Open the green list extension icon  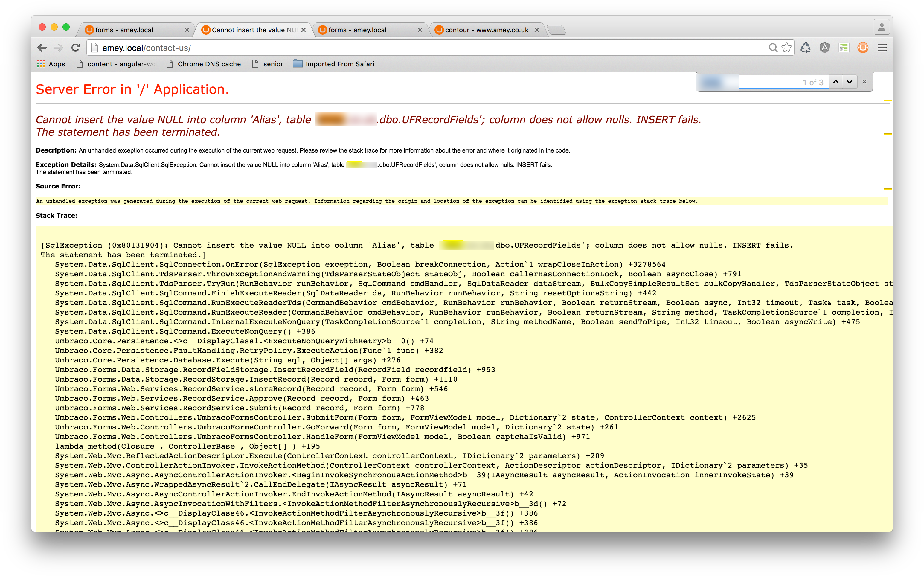(843, 48)
